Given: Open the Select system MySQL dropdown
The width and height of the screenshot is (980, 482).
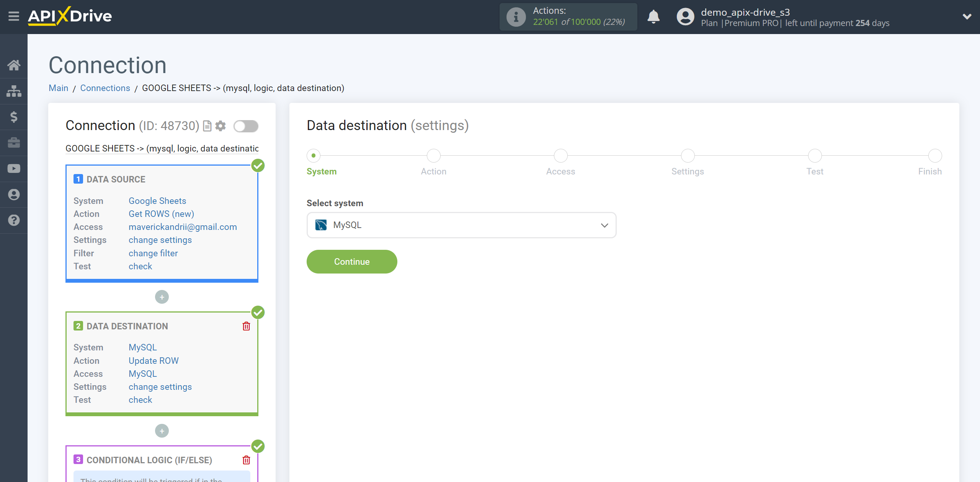Looking at the screenshot, I should pyautogui.click(x=461, y=225).
